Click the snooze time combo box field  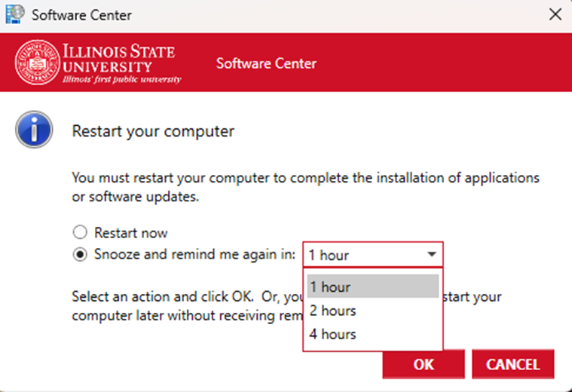click(362, 255)
